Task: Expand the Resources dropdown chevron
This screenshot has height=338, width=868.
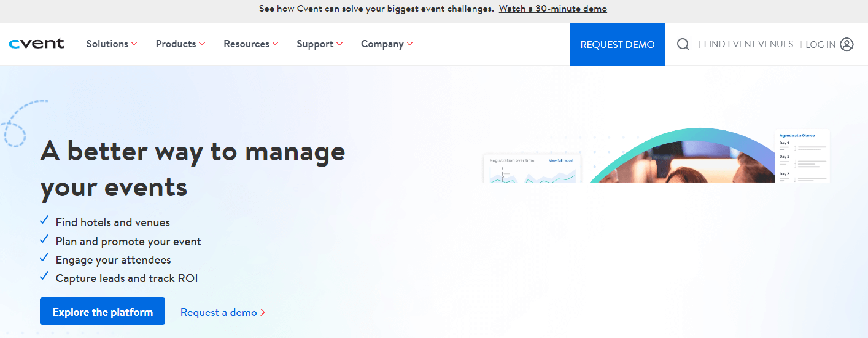Action: click(275, 44)
